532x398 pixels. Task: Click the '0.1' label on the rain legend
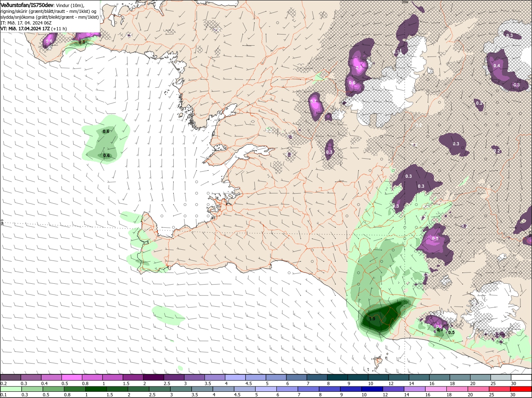click(x=3, y=395)
